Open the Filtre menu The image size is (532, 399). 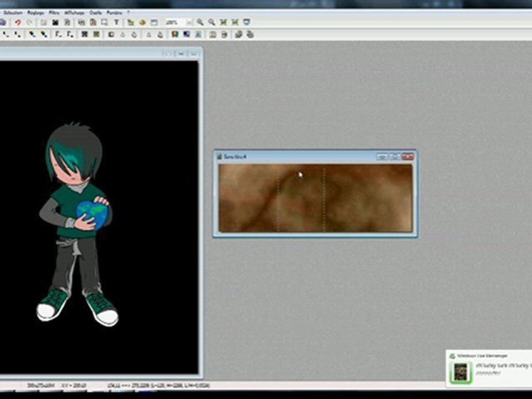(54, 13)
